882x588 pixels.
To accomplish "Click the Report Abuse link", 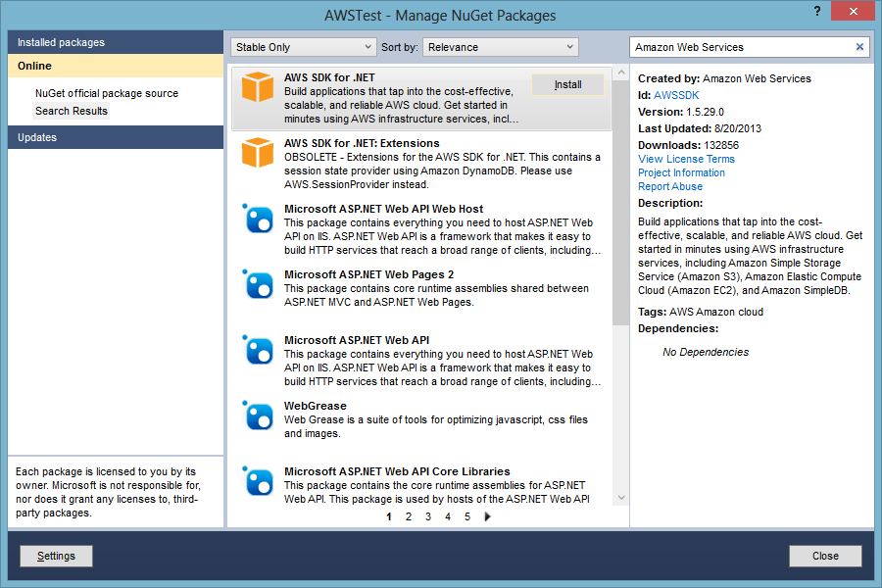I will coord(670,186).
